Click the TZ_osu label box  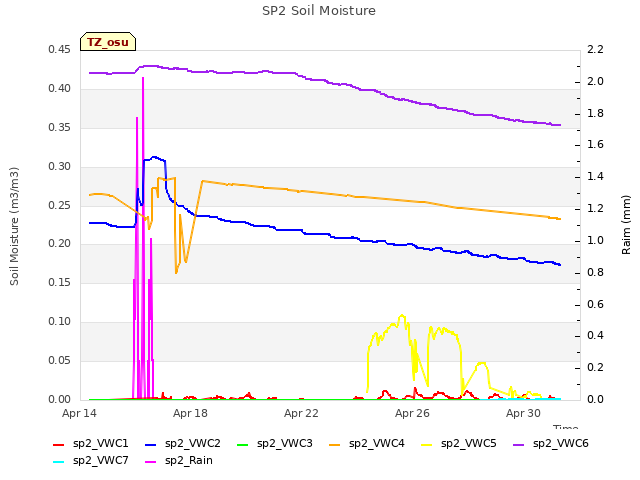[x=108, y=42]
